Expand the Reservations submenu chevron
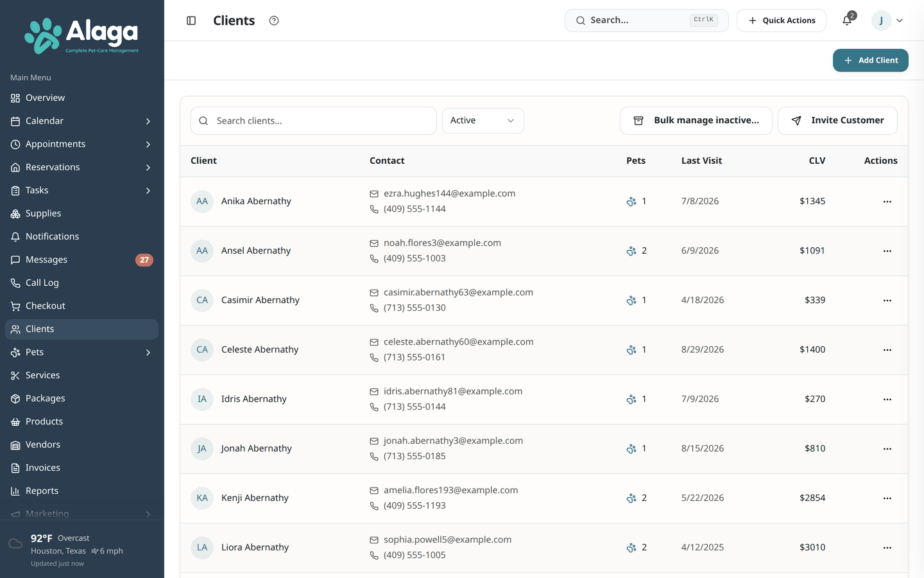Image resolution: width=924 pixels, height=578 pixels. tap(148, 168)
